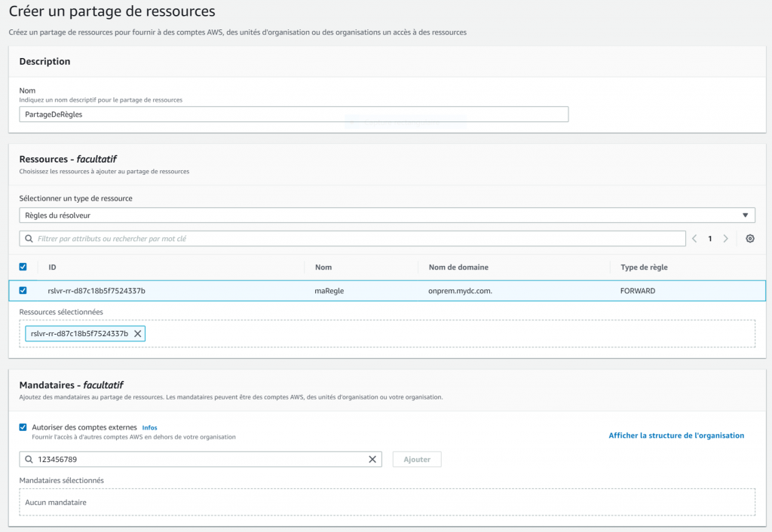Uncheck the rslvr-rr-d87c18b5f7524337b row checkbox
This screenshot has width=772, height=532.
point(23,290)
